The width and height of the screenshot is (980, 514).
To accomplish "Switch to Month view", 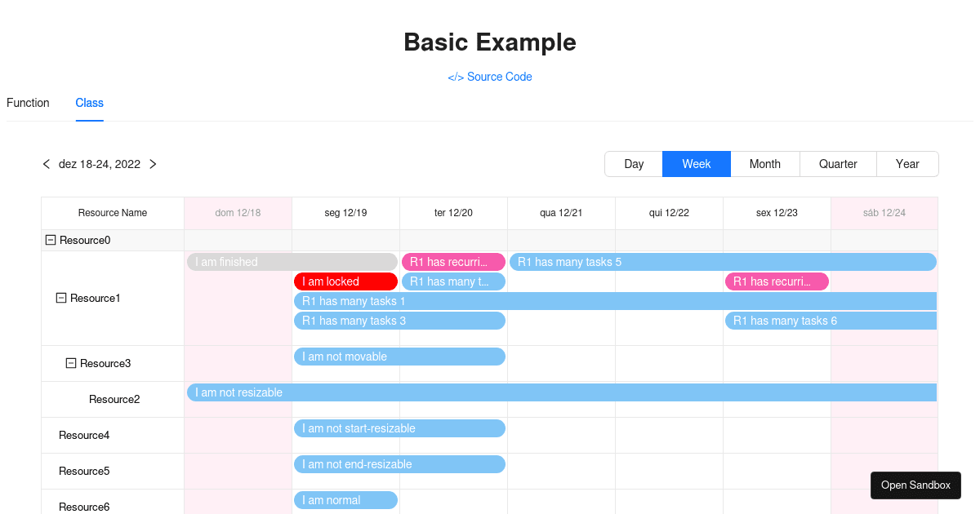I will (765, 164).
